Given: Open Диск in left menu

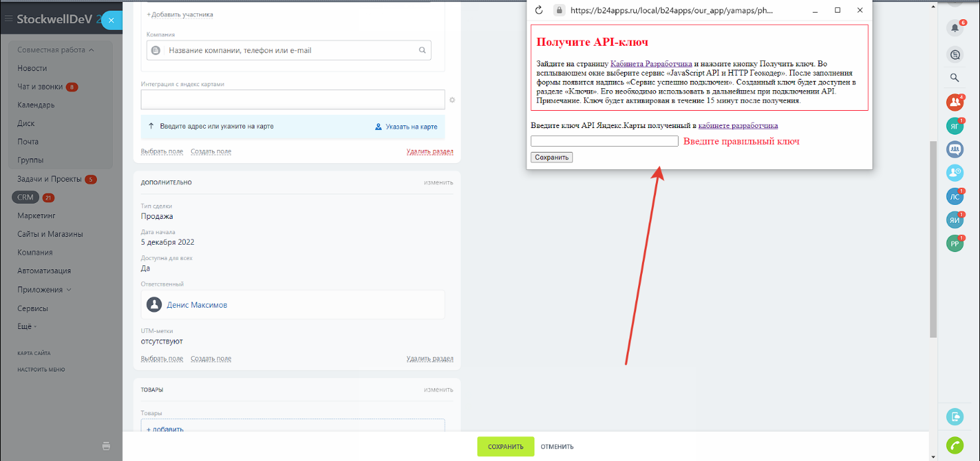Looking at the screenshot, I should point(26,123).
